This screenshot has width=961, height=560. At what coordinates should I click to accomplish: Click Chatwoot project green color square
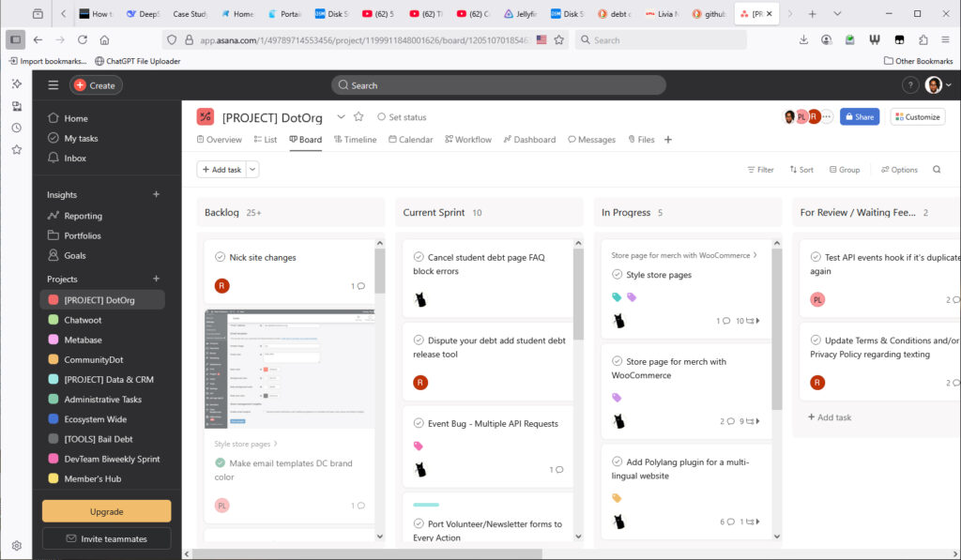pos(53,320)
